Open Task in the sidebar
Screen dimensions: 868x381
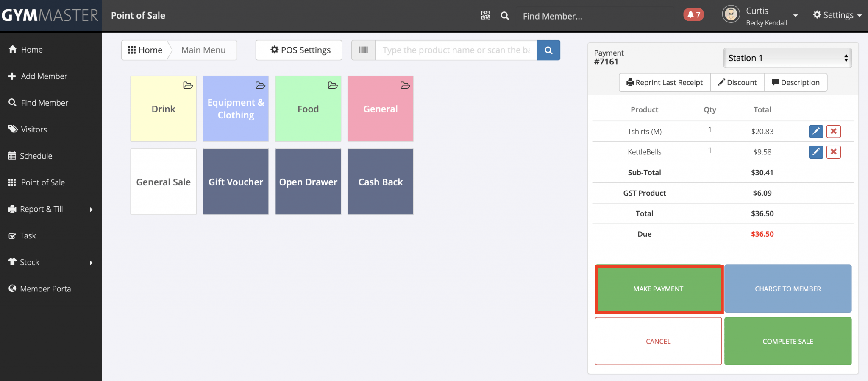point(22,235)
